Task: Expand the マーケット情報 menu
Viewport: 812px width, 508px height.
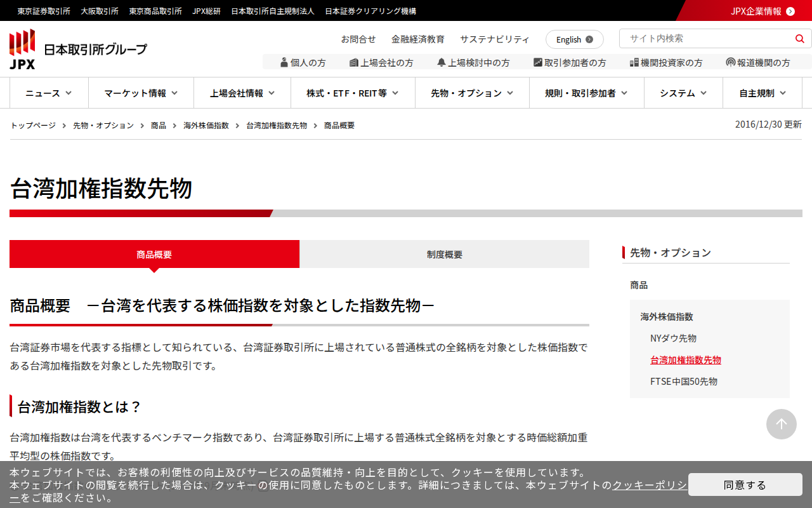Action: (x=141, y=93)
